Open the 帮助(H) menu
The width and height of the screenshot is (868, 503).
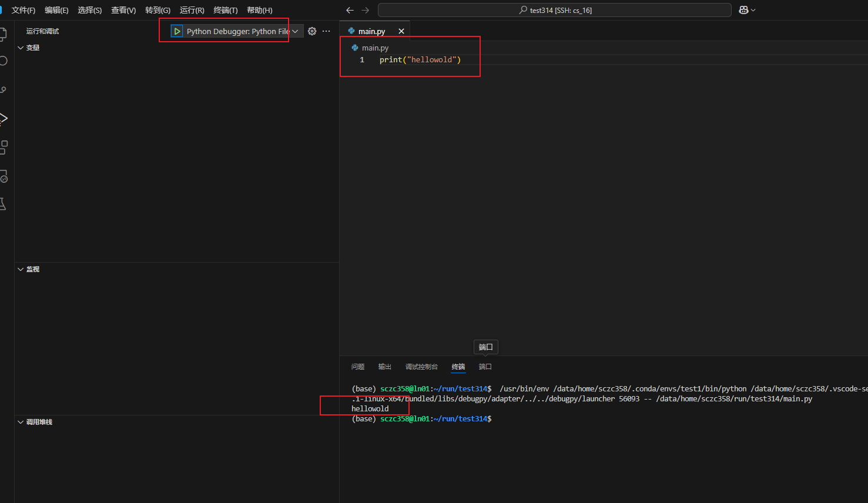260,10
